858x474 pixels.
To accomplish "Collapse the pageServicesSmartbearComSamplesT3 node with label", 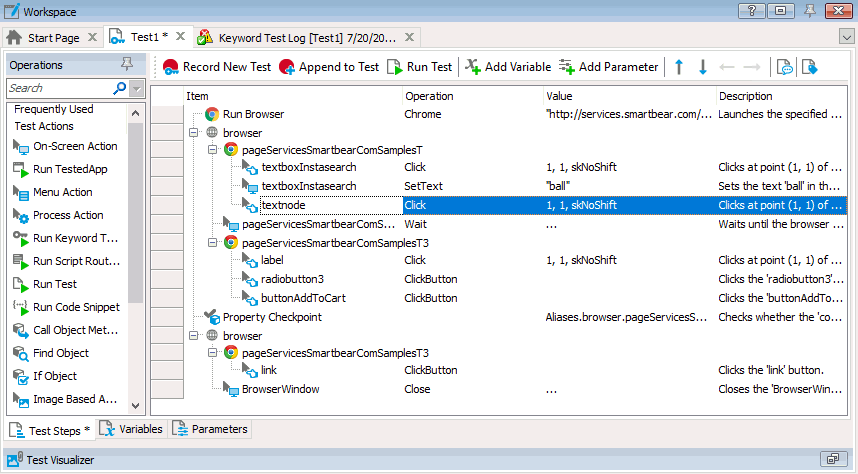I will click(x=213, y=242).
